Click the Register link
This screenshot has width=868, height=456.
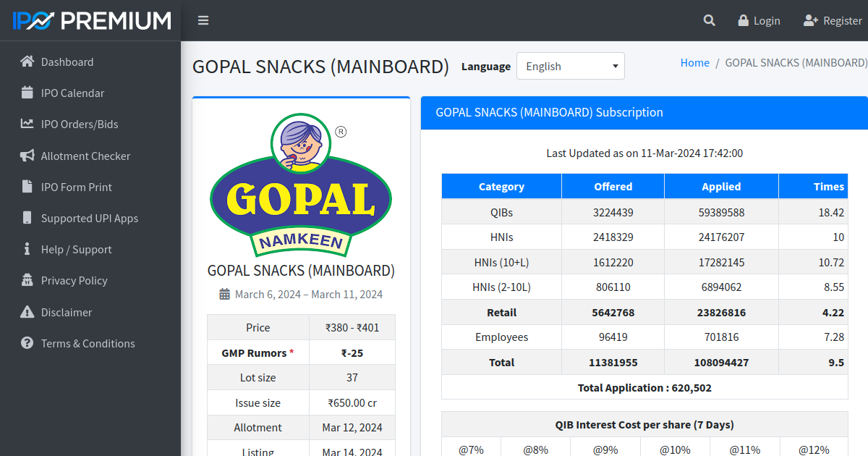833,20
